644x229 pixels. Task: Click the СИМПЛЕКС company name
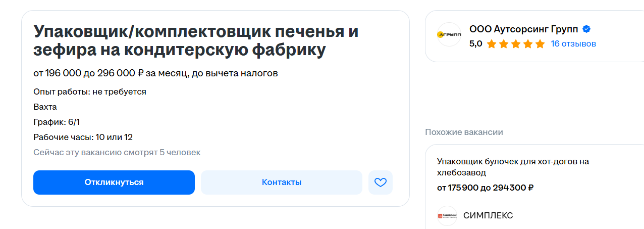[x=488, y=216]
